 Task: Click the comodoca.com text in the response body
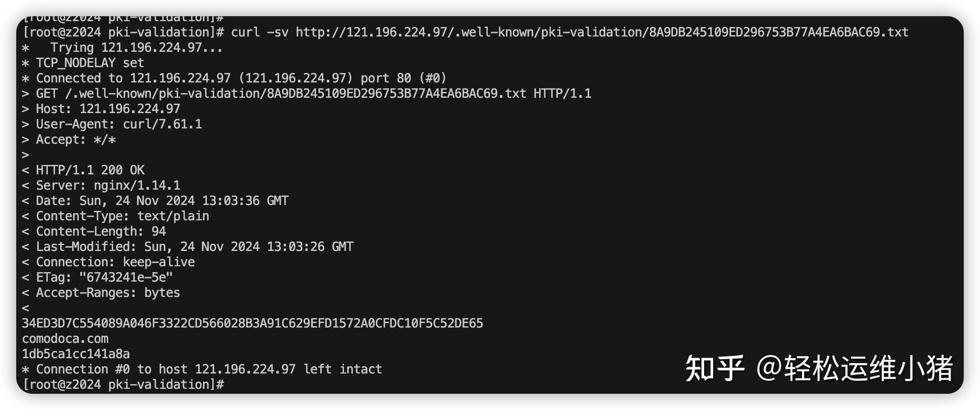coord(65,339)
